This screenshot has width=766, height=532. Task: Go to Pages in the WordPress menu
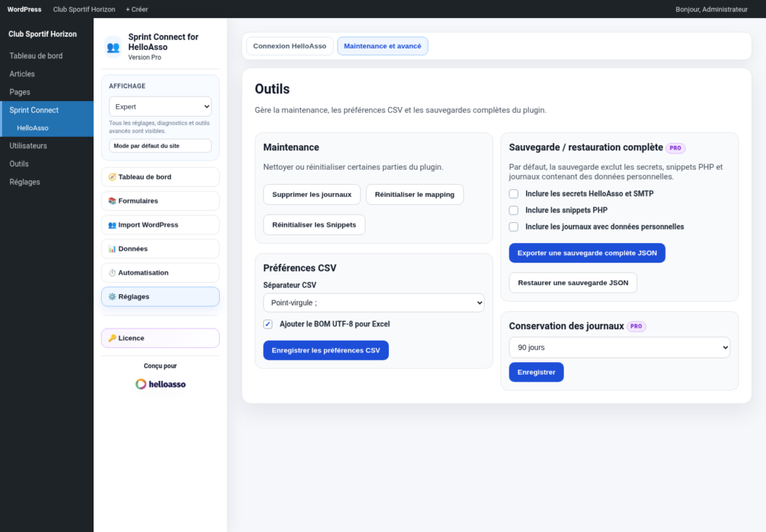point(19,92)
